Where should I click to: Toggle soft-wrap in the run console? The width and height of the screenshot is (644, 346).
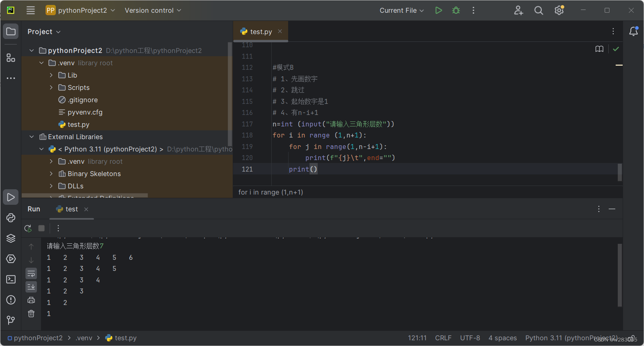click(31, 273)
